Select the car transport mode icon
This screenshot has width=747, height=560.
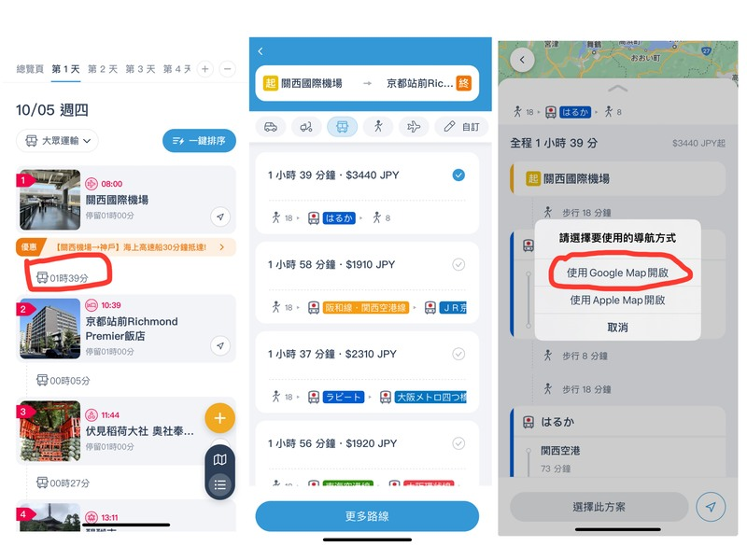(271, 127)
